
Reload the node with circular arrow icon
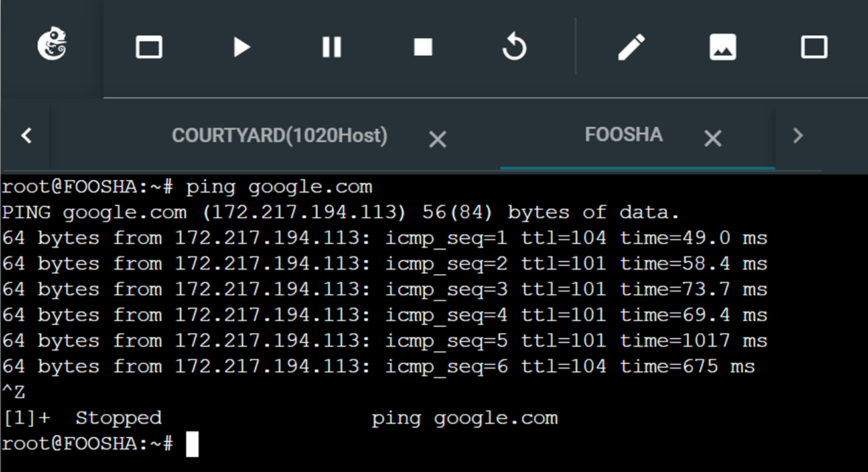[514, 46]
